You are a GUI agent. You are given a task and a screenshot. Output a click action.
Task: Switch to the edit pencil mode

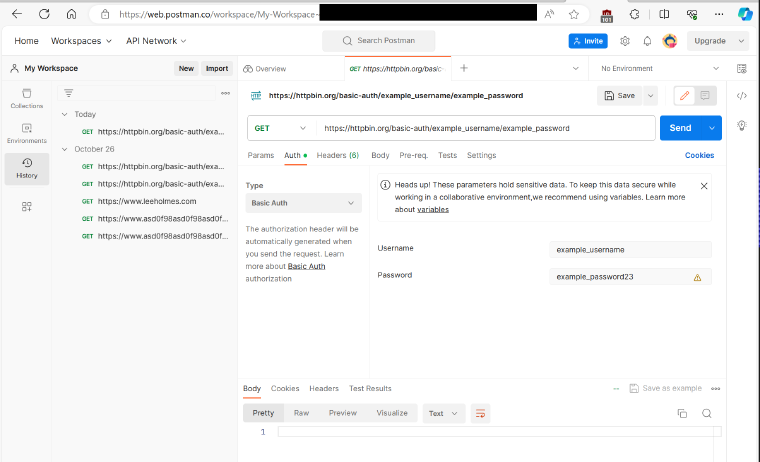pyautogui.click(x=684, y=96)
